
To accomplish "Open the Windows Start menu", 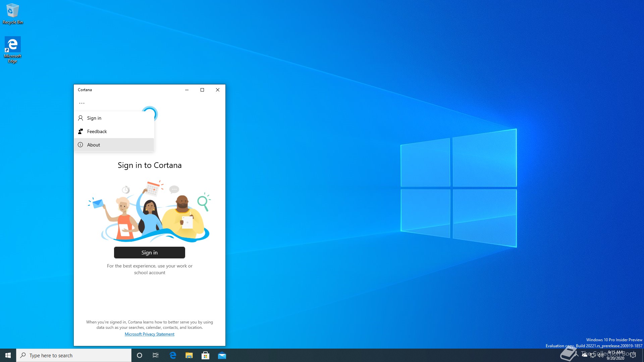I will pos(8,355).
